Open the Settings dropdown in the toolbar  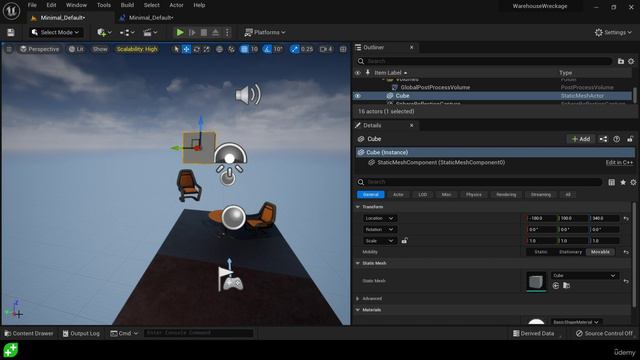click(613, 32)
